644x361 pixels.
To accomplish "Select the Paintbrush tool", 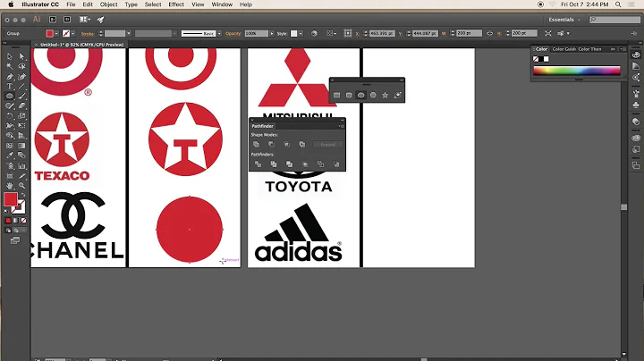I will pos(21,96).
